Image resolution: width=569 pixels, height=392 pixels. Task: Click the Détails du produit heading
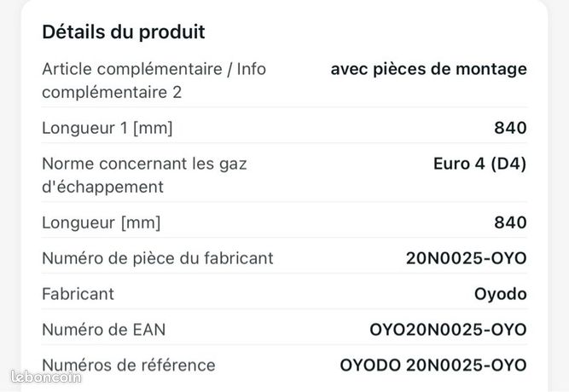pyautogui.click(x=124, y=32)
